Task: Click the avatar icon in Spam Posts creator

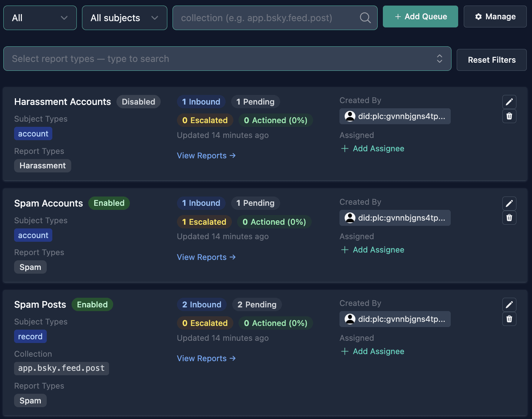Action: [x=350, y=319]
